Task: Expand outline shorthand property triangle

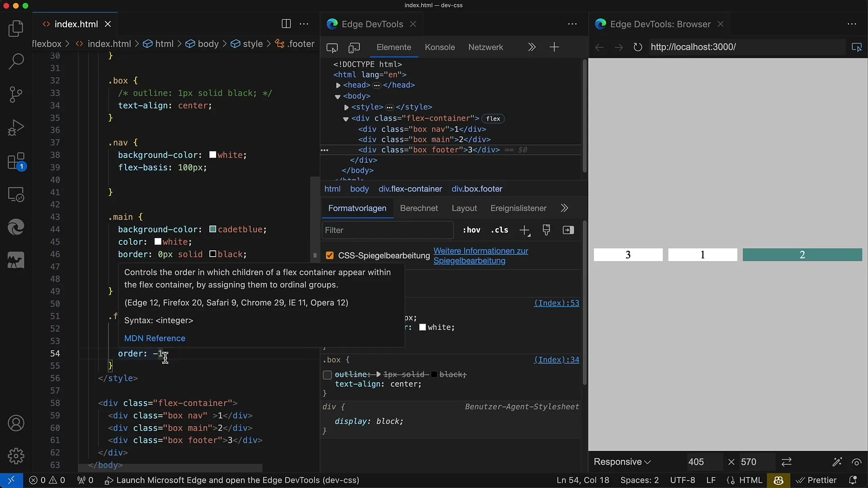Action: (x=378, y=375)
